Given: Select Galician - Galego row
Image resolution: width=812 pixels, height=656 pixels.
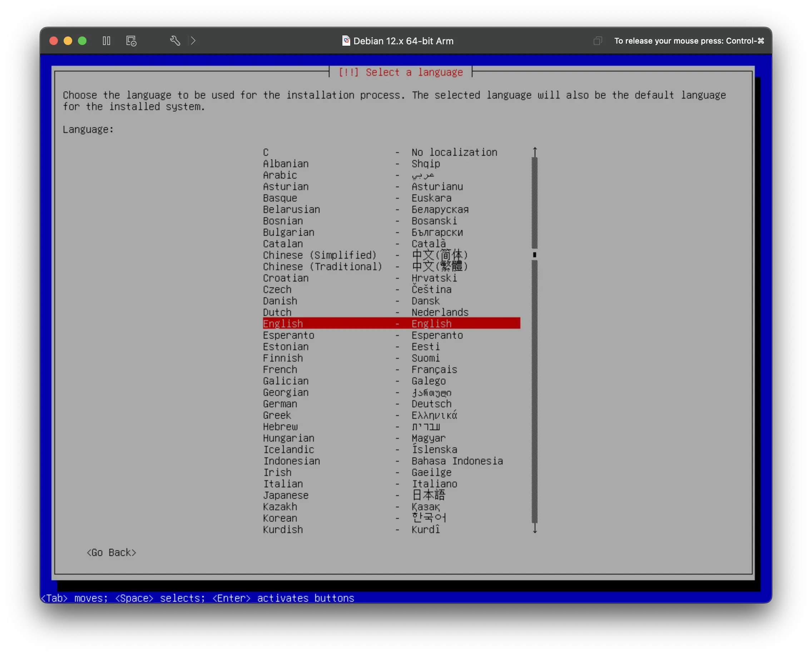Looking at the screenshot, I should (392, 381).
